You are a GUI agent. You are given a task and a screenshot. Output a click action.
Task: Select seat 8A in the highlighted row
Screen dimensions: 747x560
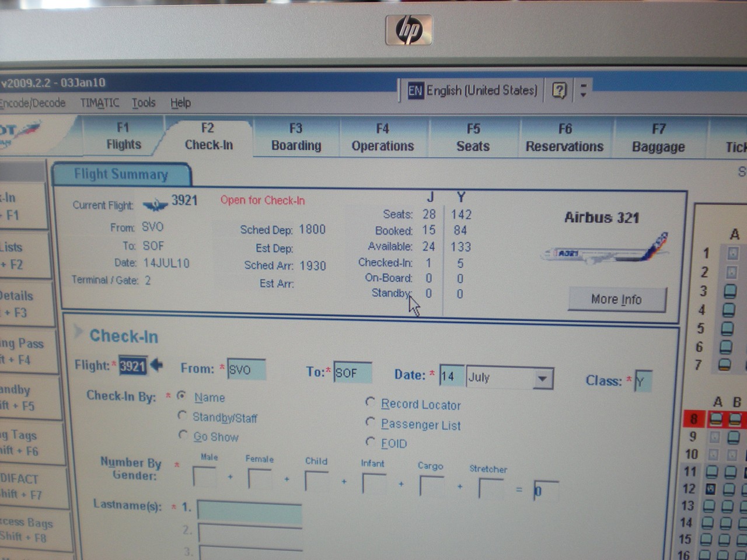[715, 419]
